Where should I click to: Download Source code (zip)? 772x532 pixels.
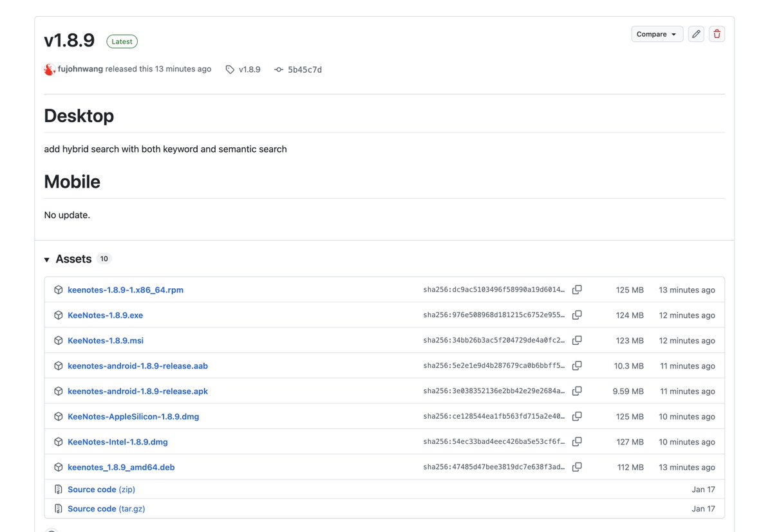(x=102, y=490)
